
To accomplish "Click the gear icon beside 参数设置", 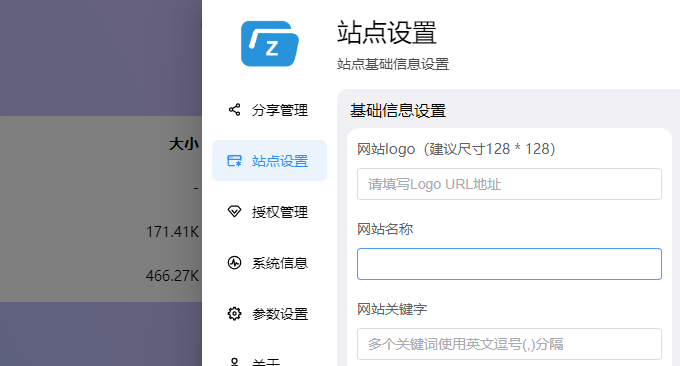I will [234, 314].
